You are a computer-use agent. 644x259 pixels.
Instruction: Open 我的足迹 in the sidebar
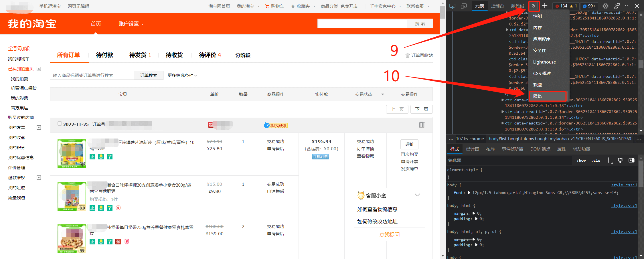tap(17, 187)
